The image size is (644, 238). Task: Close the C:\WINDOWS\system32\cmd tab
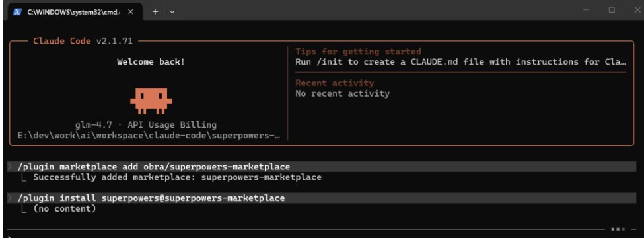click(131, 12)
